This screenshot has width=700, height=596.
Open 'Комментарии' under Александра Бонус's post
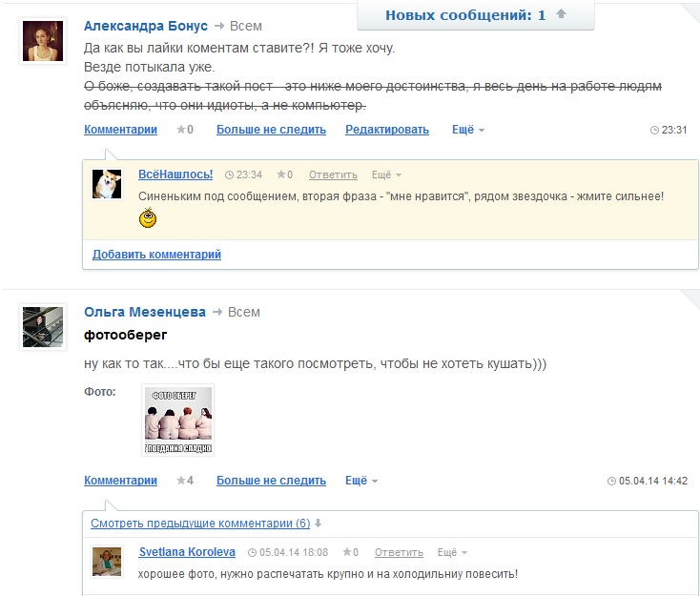(120, 130)
